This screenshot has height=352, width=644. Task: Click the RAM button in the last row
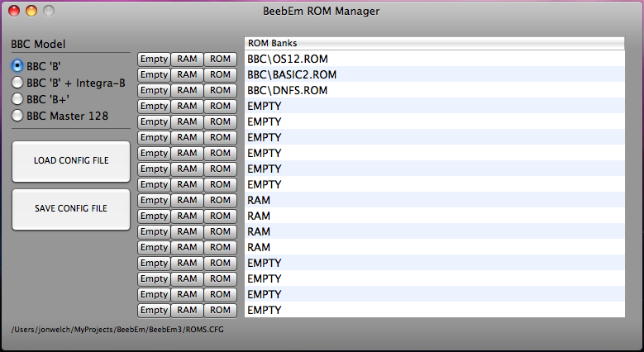187,310
